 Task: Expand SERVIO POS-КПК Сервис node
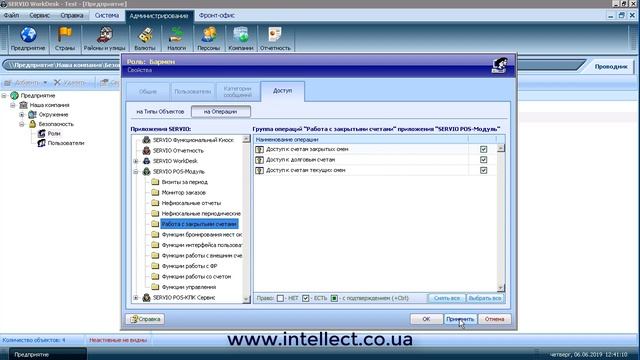136,298
